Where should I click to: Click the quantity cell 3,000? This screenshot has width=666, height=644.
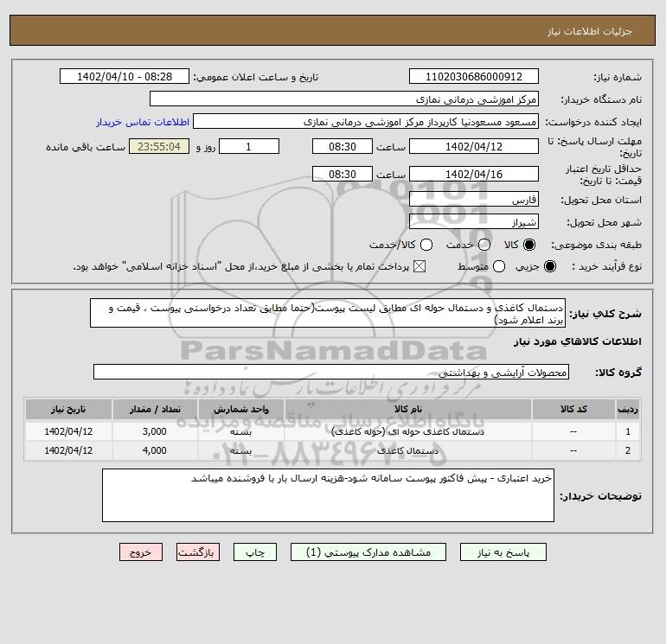[155, 431]
